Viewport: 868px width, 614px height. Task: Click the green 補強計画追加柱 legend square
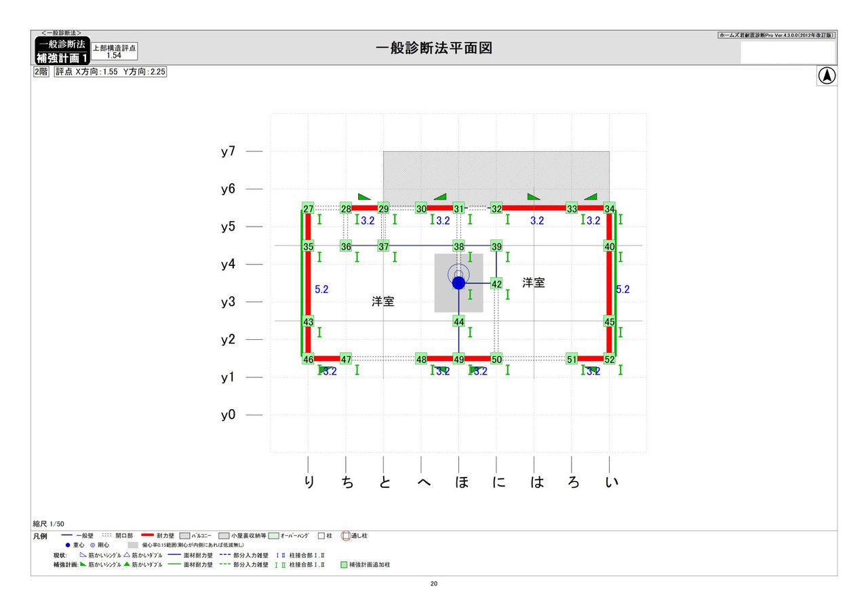pos(344,564)
